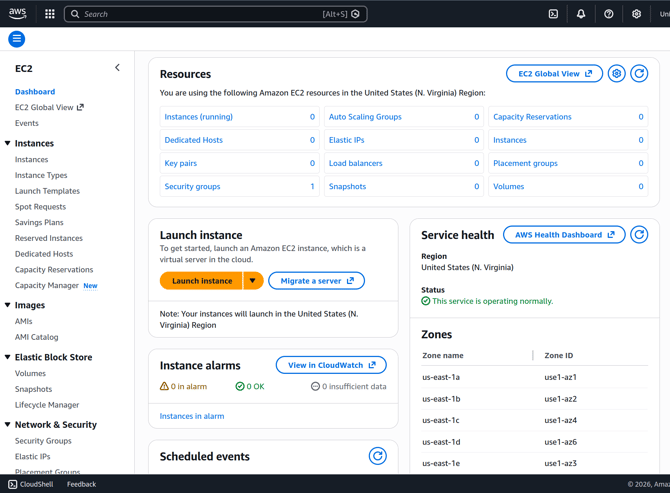Open Resources panel settings gear

[617, 74]
